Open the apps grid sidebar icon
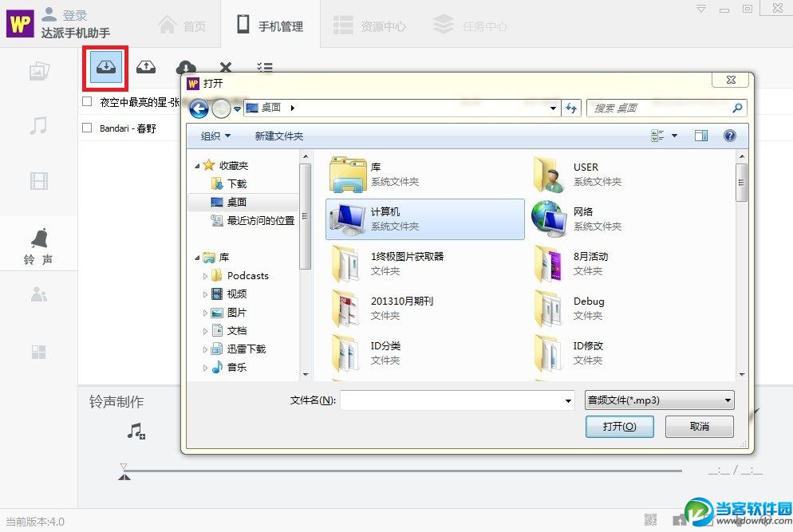 (x=39, y=352)
